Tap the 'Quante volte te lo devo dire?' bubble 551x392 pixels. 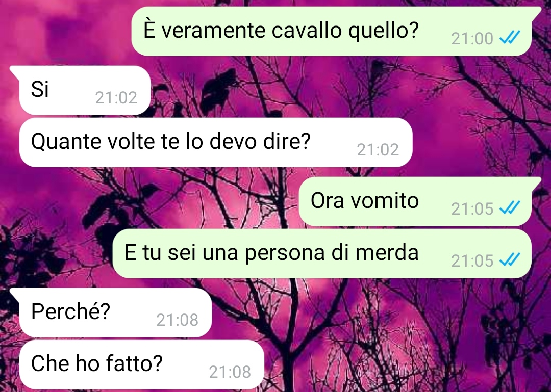pos(216,142)
